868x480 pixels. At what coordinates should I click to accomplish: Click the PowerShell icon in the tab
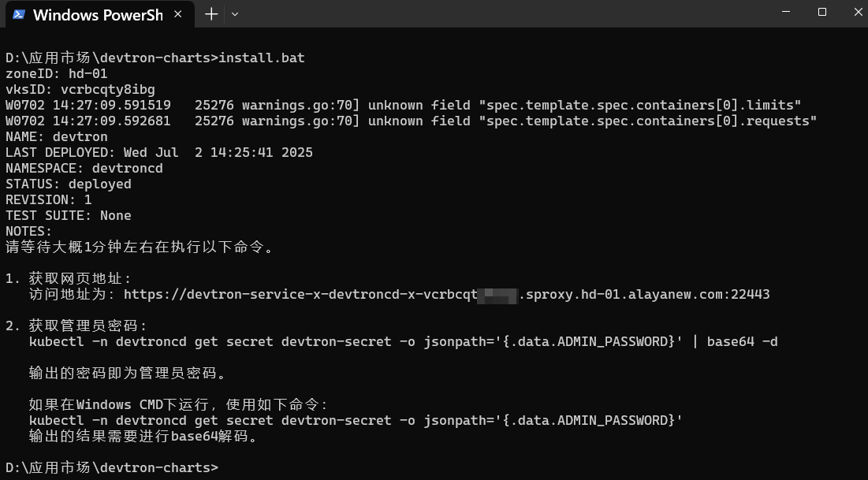tap(19, 14)
